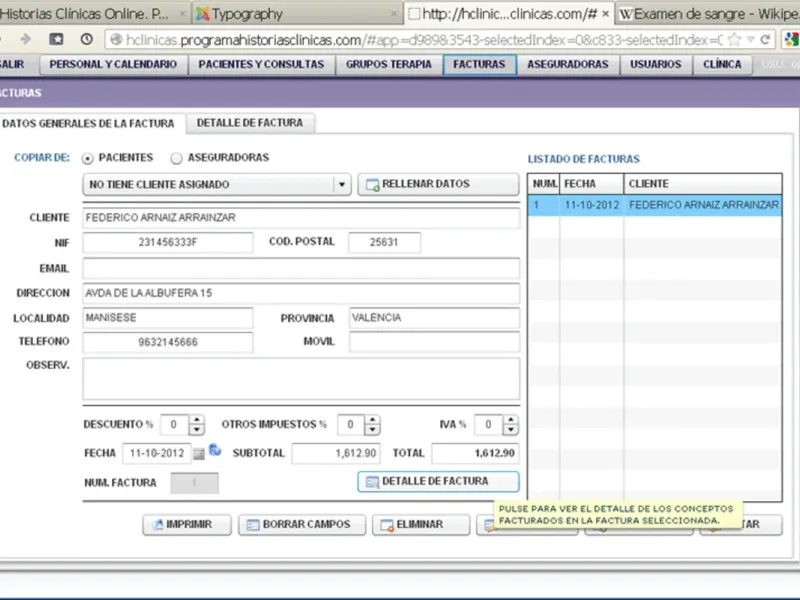
Task: Click the DETALLE DE FACTURA button
Action: click(x=438, y=482)
